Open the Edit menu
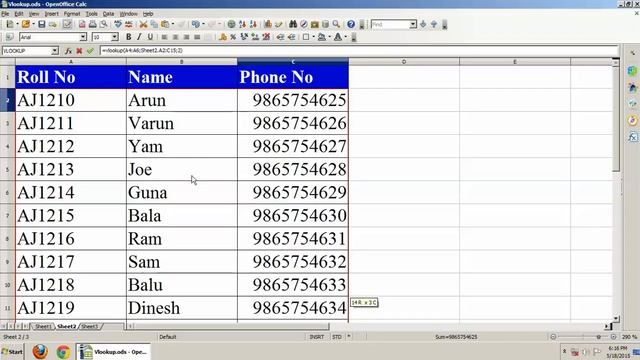The width and height of the screenshot is (640, 360). [x=19, y=14]
